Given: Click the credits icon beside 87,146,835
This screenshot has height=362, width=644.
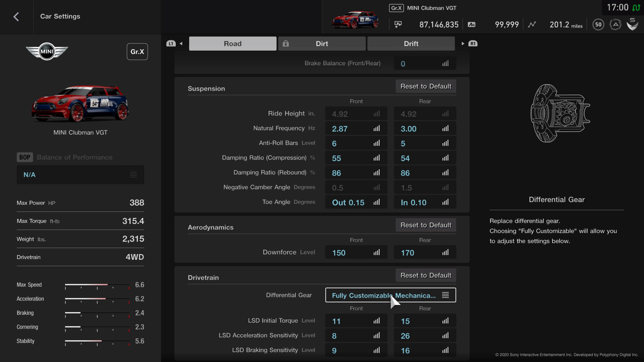Looking at the screenshot, I should [x=398, y=24].
